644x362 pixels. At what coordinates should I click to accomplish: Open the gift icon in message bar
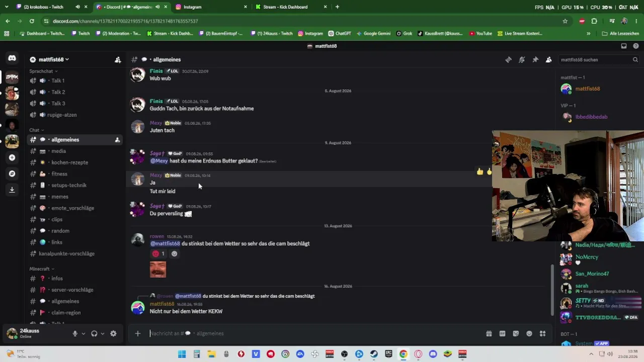pos(489,333)
